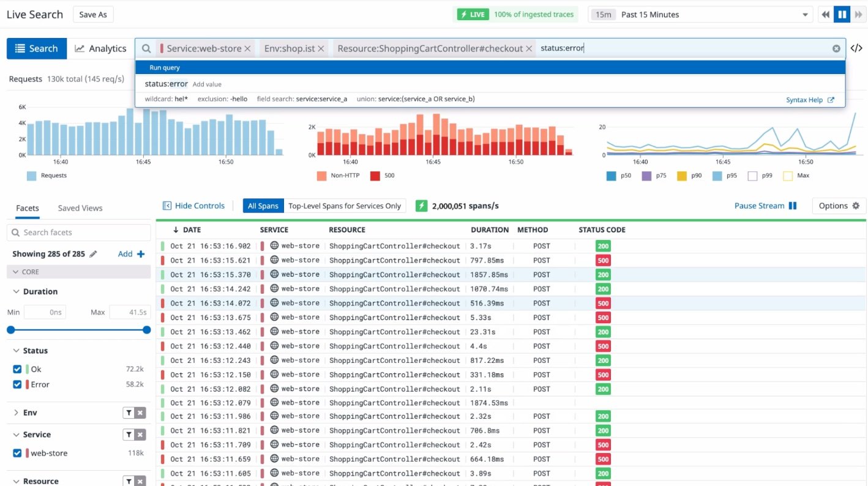The width and height of the screenshot is (868, 486).
Task: Click the code view icon beside search bar
Action: coord(856,48)
